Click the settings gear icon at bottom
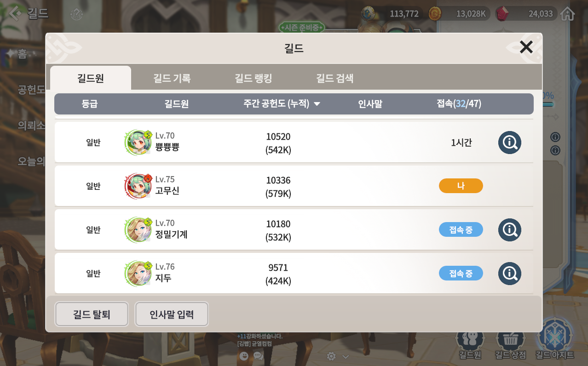Screen dimensions: 588x366 pos(331,356)
